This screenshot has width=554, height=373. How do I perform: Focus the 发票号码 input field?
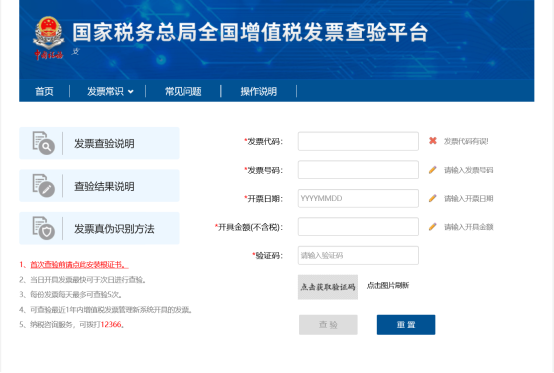point(358,170)
